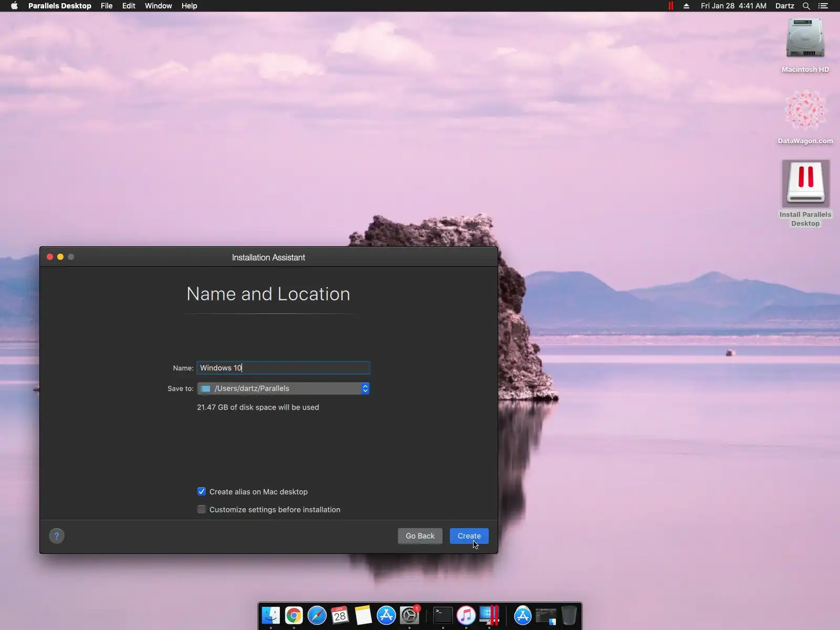Open the Help menu
This screenshot has height=630, width=840.
[x=190, y=6]
